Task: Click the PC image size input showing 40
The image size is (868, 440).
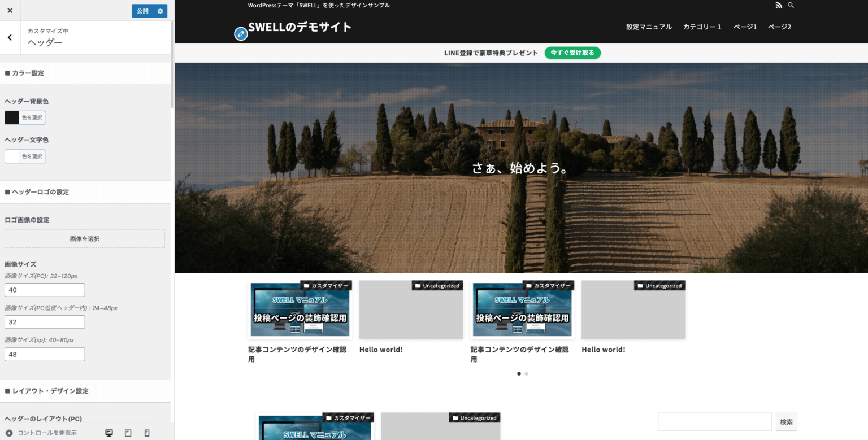Action: tap(45, 290)
